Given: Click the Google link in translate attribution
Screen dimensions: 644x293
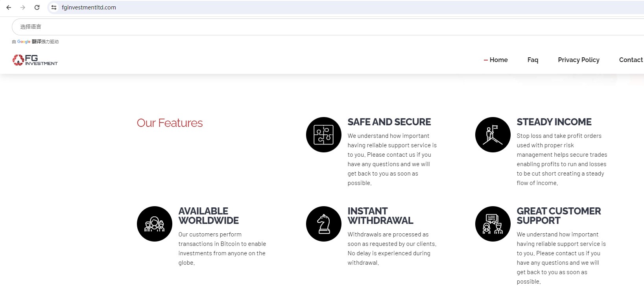Looking at the screenshot, I should (24, 42).
